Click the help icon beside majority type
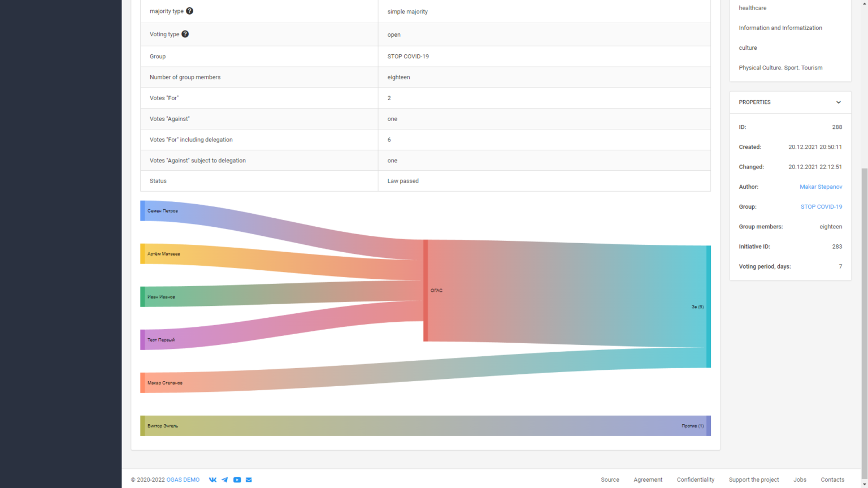 coord(189,11)
